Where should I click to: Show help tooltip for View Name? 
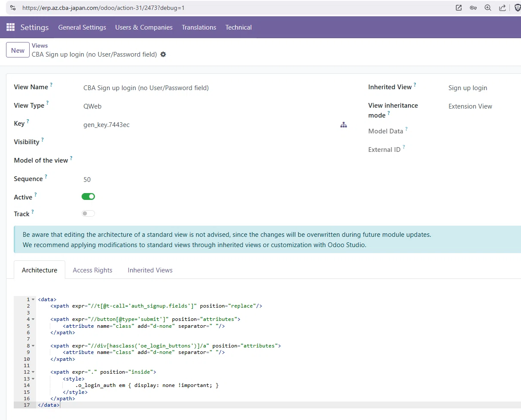[51, 85]
